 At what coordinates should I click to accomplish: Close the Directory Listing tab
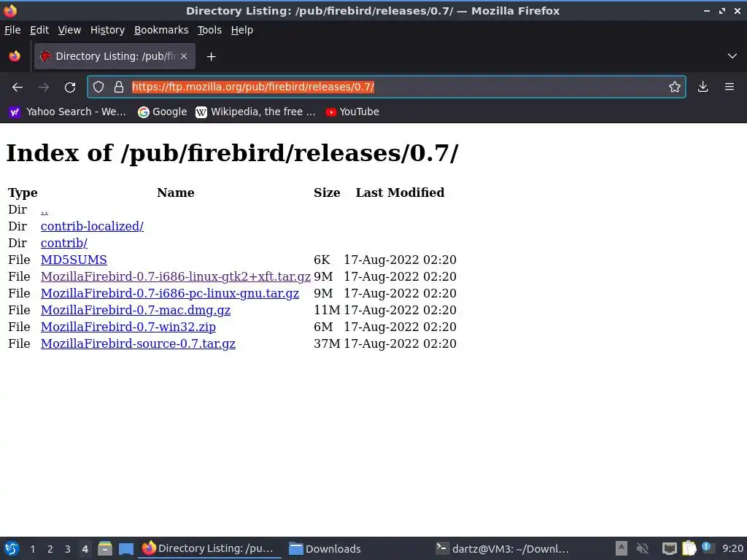[x=184, y=56]
